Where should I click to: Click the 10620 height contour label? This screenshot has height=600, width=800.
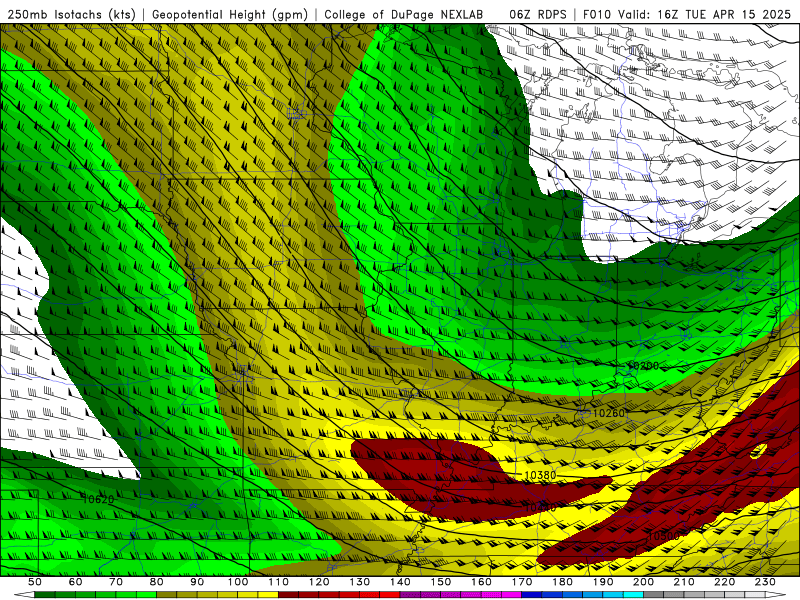coord(98,499)
